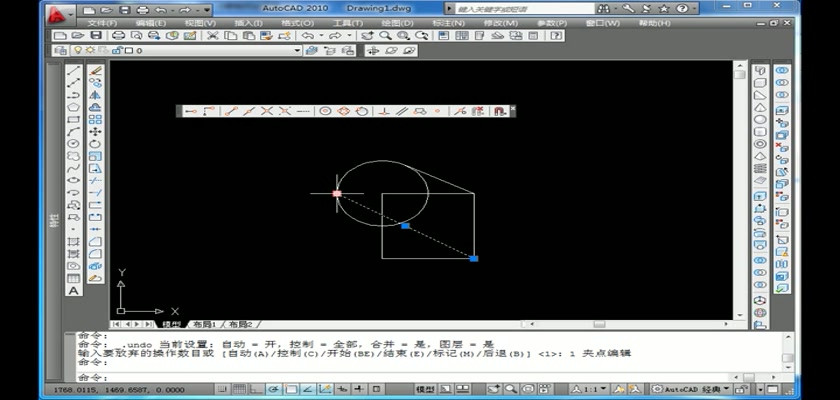The image size is (840, 400).
Task: Expand the search box arrow in title bar
Action: [x=449, y=9]
